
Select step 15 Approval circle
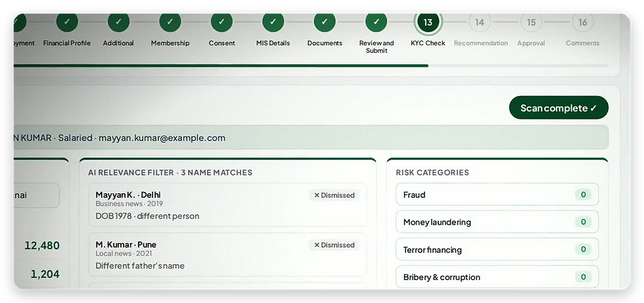[531, 22]
